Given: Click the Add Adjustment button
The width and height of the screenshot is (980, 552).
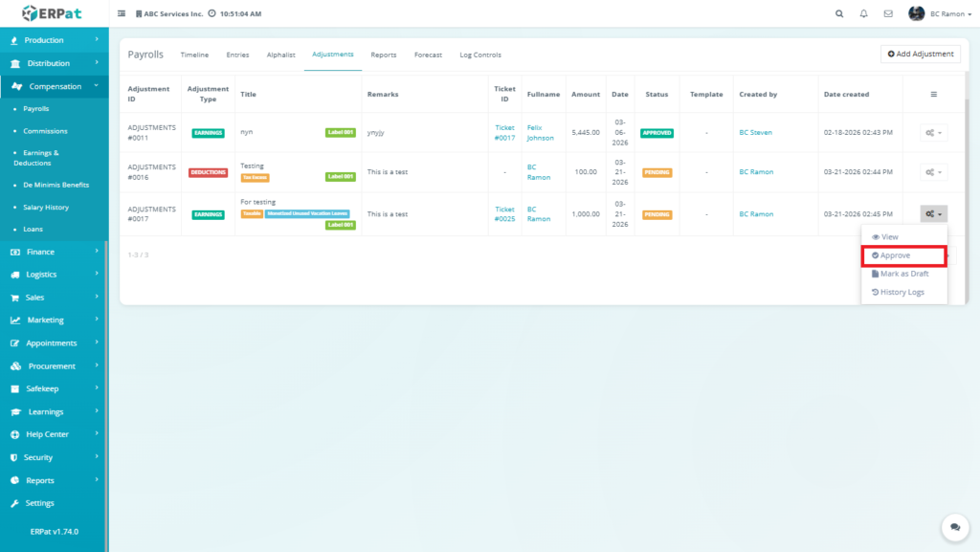Looking at the screenshot, I should pyautogui.click(x=920, y=55).
